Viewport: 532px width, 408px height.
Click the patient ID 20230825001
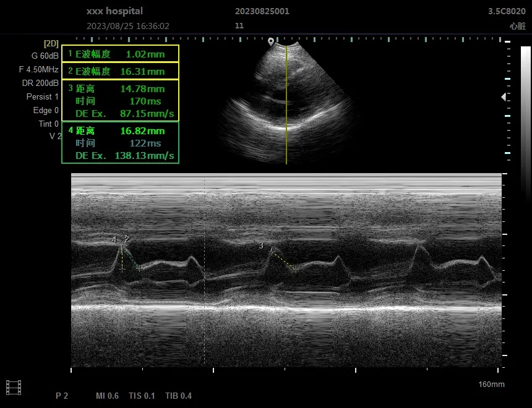point(262,11)
